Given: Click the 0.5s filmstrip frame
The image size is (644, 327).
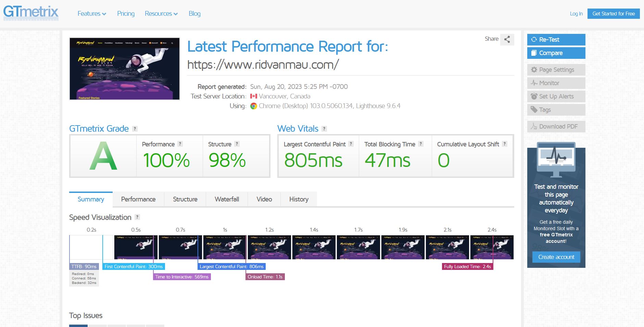Looking at the screenshot, I should point(136,247).
